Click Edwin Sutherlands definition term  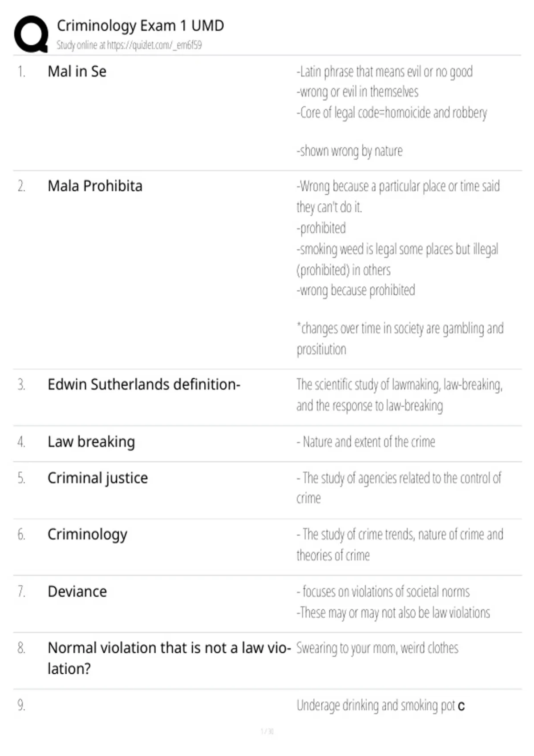[x=144, y=384]
